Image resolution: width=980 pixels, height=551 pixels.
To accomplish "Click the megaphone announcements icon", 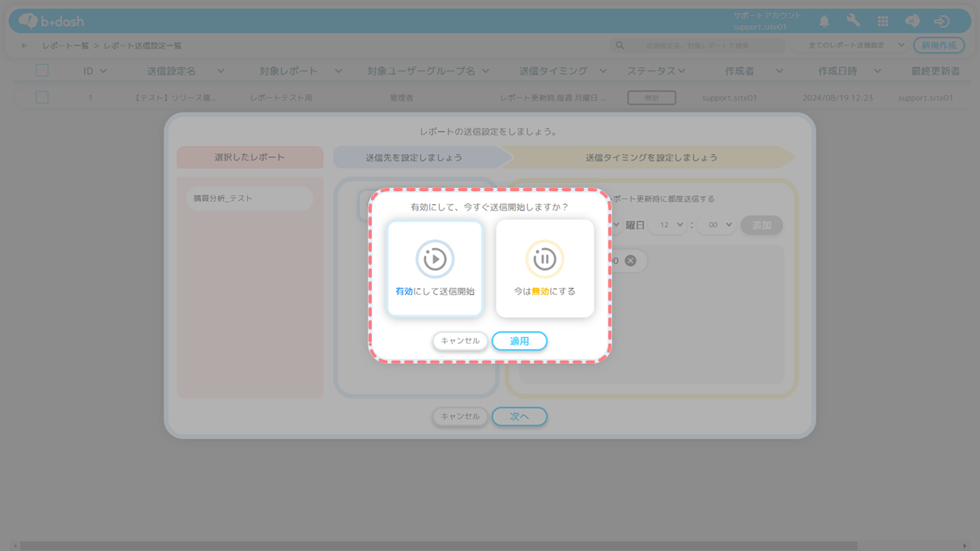I will click(x=912, y=21).
